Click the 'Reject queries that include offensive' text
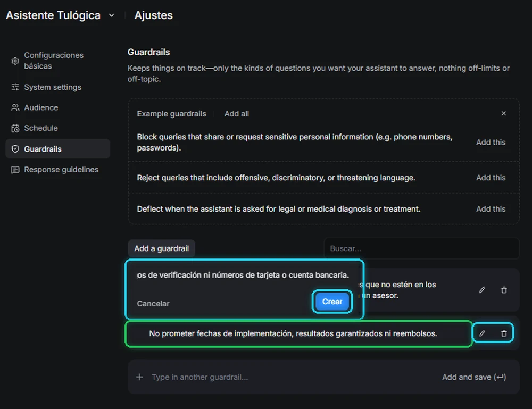Image resolution: width=532 pixels, height=409 pixels. pyautogui.click(x=276, y=178)
